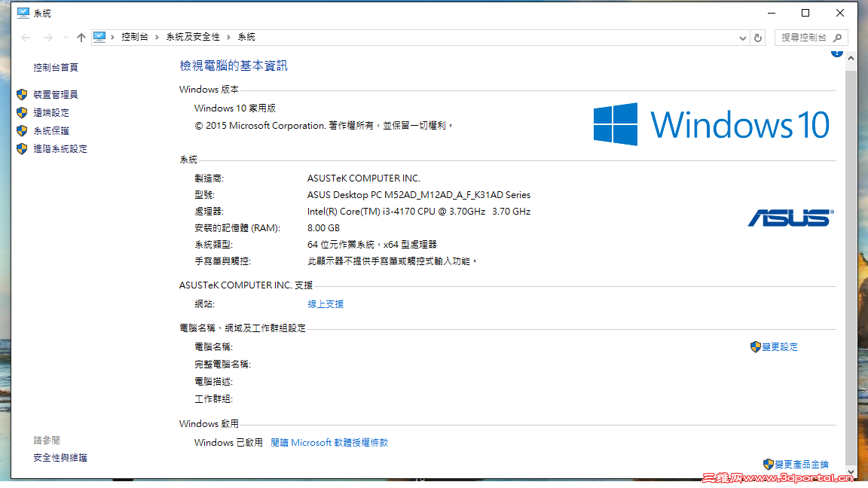Click the model text 'ASUS Desktop PC M52AD_M12AD_A_F_K31AD Series'
Screen dimensions: 868x488
tap(418, 195)
